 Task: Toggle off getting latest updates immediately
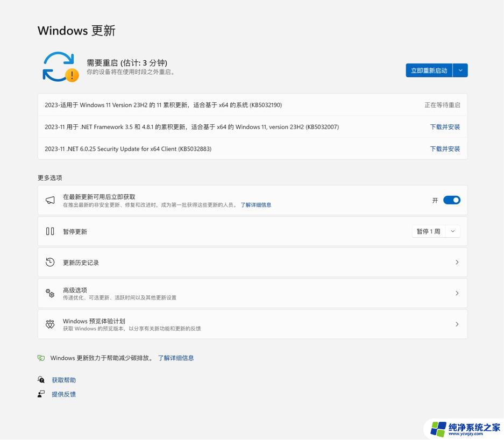click(x=452, y=200)
